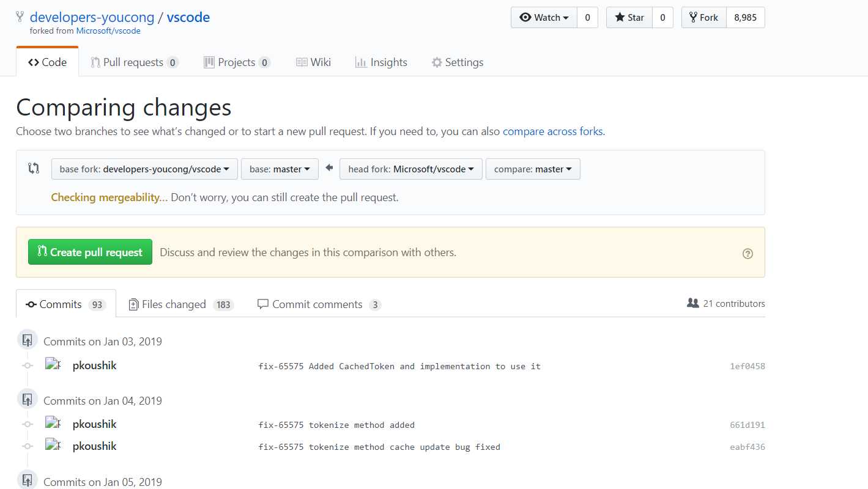Expand compare: master branch dropdown
The width and height of the screenshot is (868, 489).
pyautogui.click(x=533, y=169)
